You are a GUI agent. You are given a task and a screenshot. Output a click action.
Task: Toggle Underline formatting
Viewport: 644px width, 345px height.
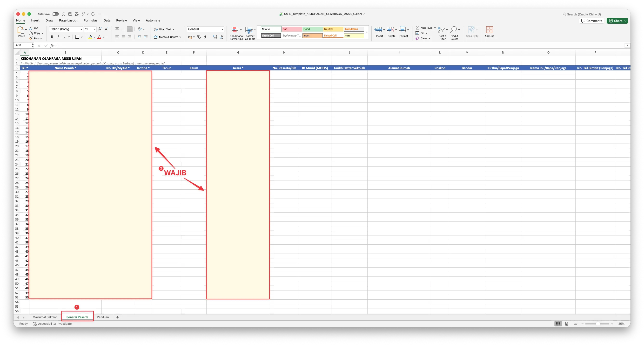click(x=65, y=37)
